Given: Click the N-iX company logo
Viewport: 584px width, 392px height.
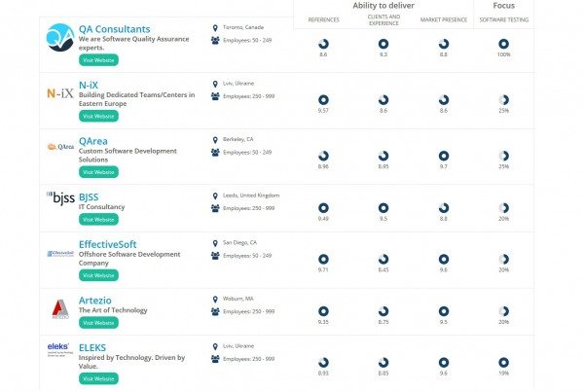Looking at the screenshot, I should pyautogui.click(x=60, y=94).
